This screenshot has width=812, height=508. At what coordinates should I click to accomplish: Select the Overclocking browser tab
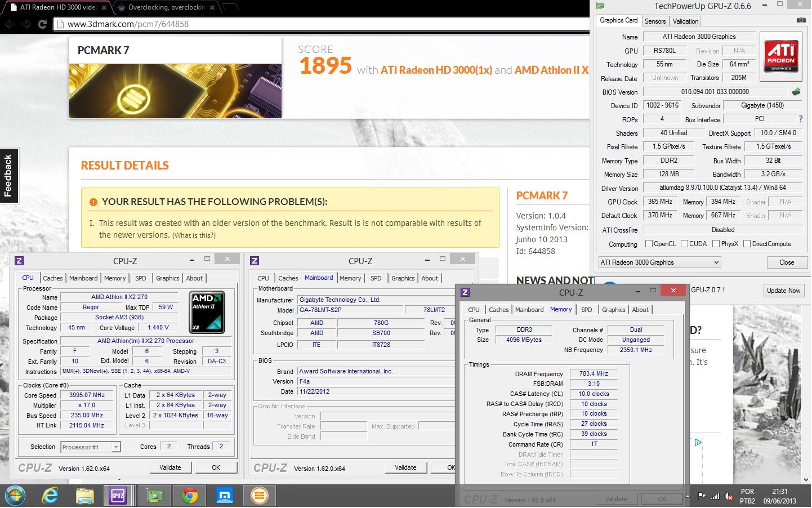click(x=167, y=7)
